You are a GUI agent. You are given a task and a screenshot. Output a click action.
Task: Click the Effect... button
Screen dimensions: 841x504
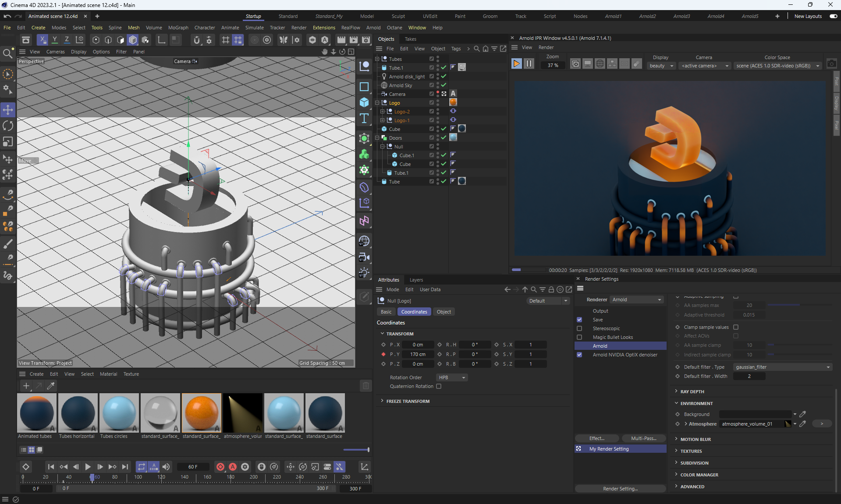click(597, 438)
